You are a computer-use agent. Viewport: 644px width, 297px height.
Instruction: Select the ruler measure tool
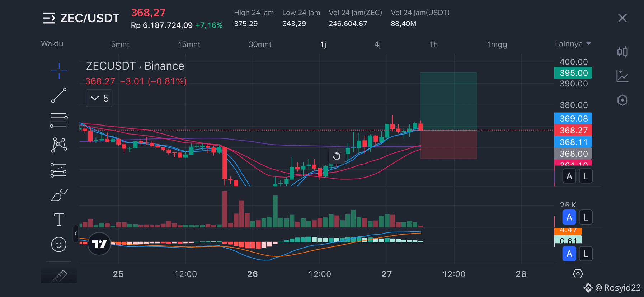(59, 275)
